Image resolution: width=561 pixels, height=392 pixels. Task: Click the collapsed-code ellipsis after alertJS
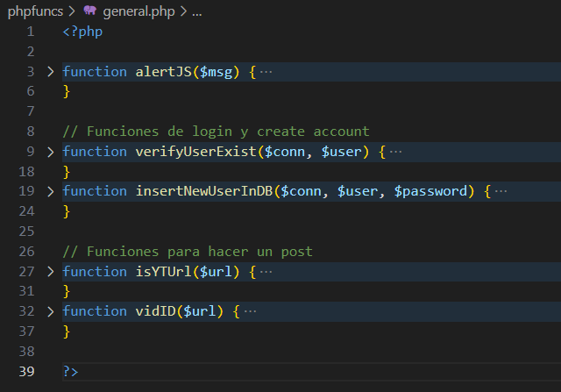click(x=266, y=72)
